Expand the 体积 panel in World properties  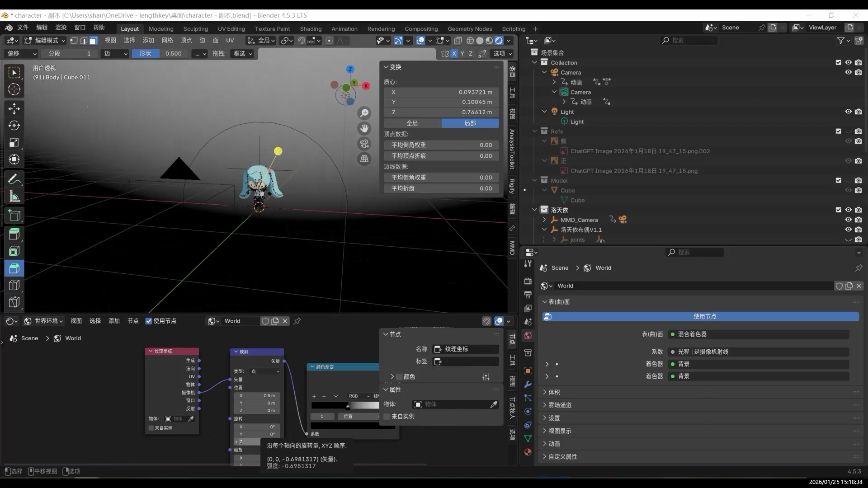pyautogui.click(x=554, y=392)
